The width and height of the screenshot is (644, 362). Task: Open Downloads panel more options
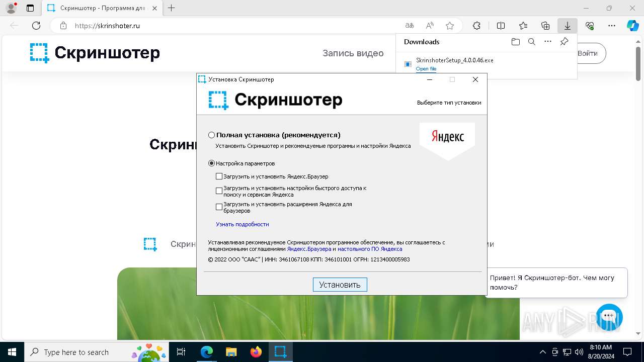pyautogui.click(x=548, y=42)
